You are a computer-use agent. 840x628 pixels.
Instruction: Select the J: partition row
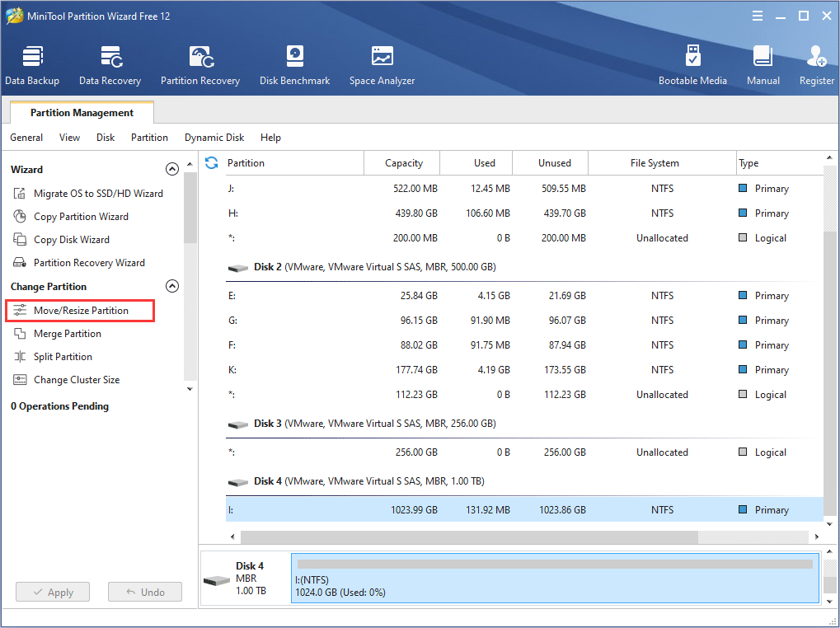click(x=524, y=189)
